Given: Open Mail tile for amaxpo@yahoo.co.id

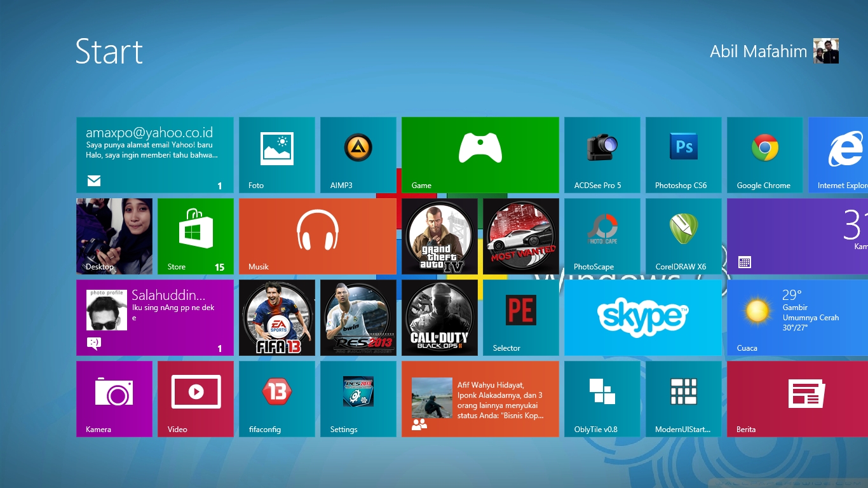Looking at the screenshot, I should click(x=155, y=155).
